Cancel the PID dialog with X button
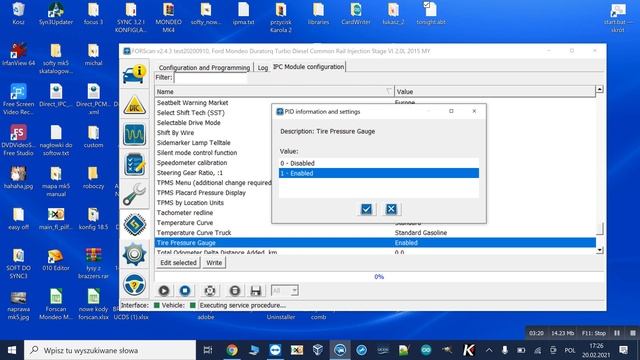The height and width of the screenshot is (360, 640). click(391, 209)
